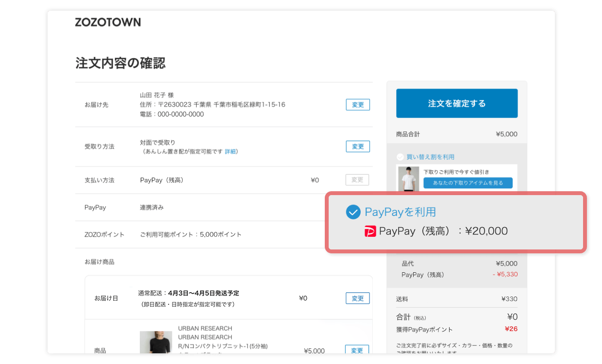Click the ZOZOTOWN logo
Screen dimensions: 602x364
click(x=108, y=22)
